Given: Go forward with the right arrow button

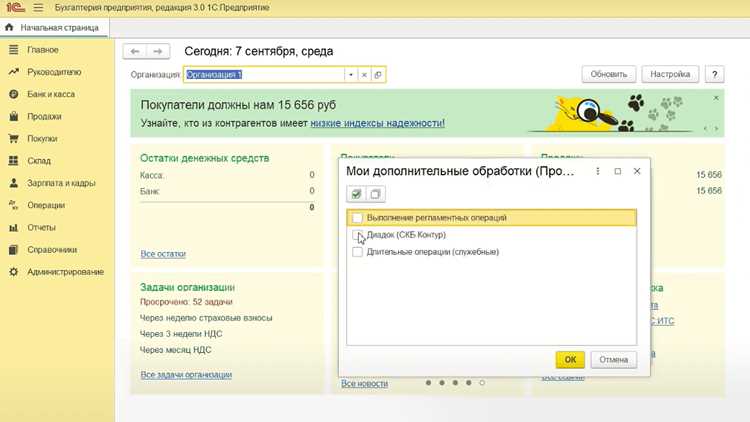Looking at the screenshot, I should (158, 51).
